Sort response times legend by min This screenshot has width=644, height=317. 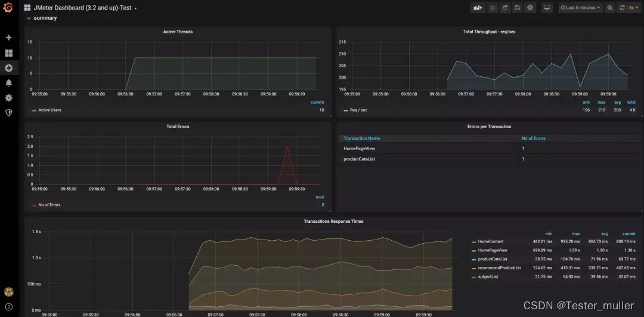(549, 234)
